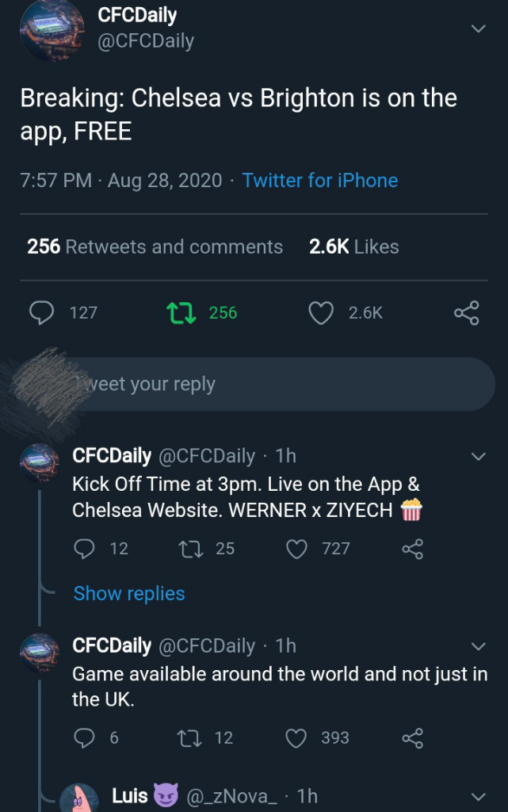This screenshot has width=508, height=812.
Task: Open options chevron on Luis's reply
Action: click(478, 796)
